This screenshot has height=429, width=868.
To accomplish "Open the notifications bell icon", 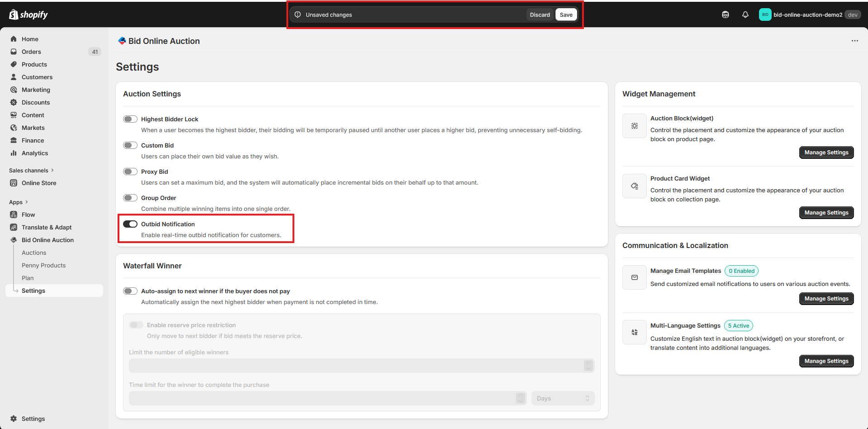I will tap(745, 14).
